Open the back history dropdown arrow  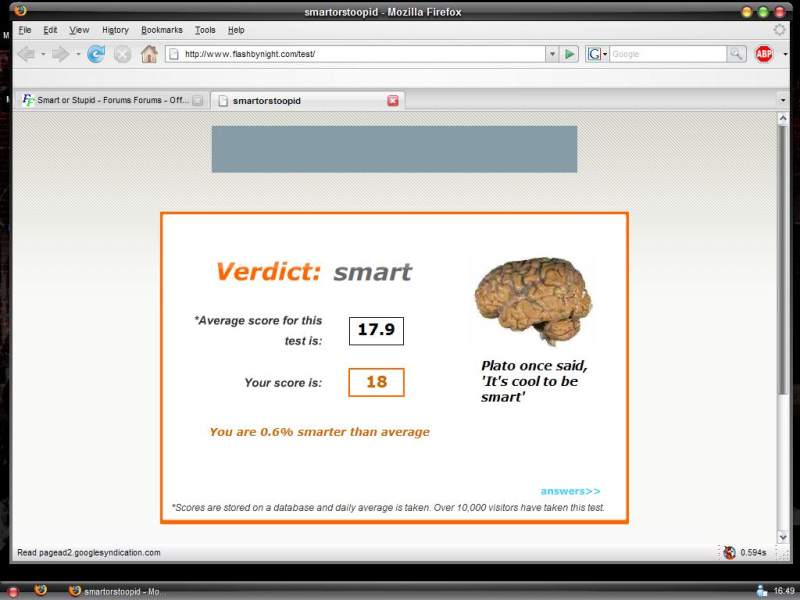pos(43,54)
